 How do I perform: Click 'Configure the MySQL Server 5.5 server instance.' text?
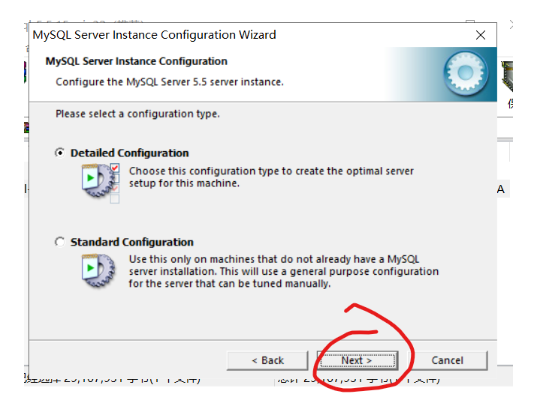coord(170,82)
